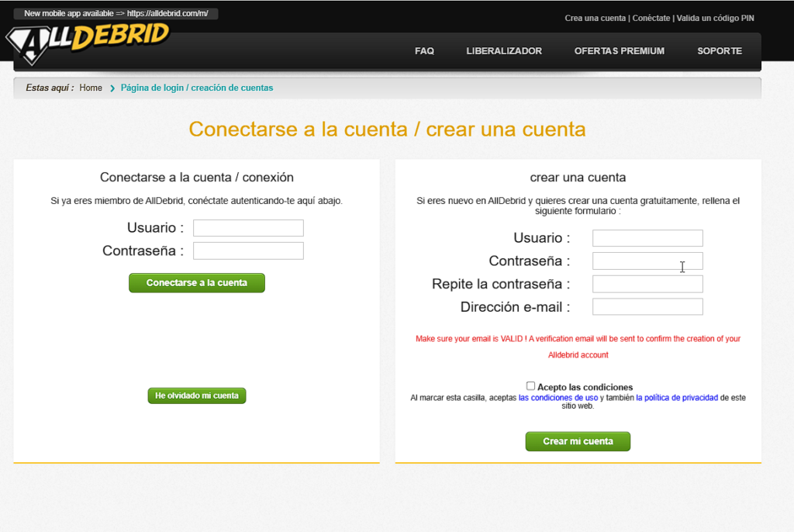Open the LIBERALIZADOR menu item
Screen dimensions: 794x532
(x=504, y=51)
